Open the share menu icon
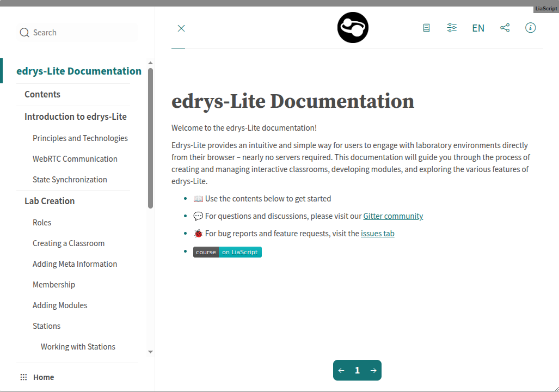Image resolution: width=559 pixels, height=392 pixels. 505,28
